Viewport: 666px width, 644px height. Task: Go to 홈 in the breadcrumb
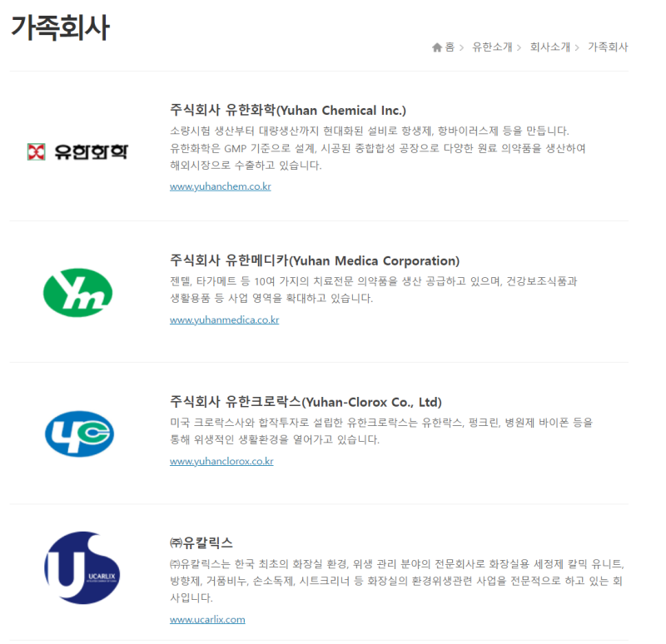point(450,47)
